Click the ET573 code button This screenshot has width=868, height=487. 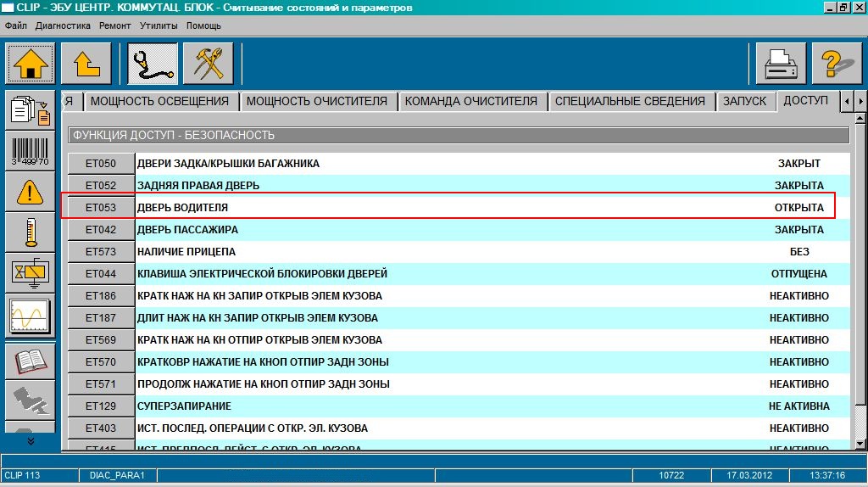(101, 251)
